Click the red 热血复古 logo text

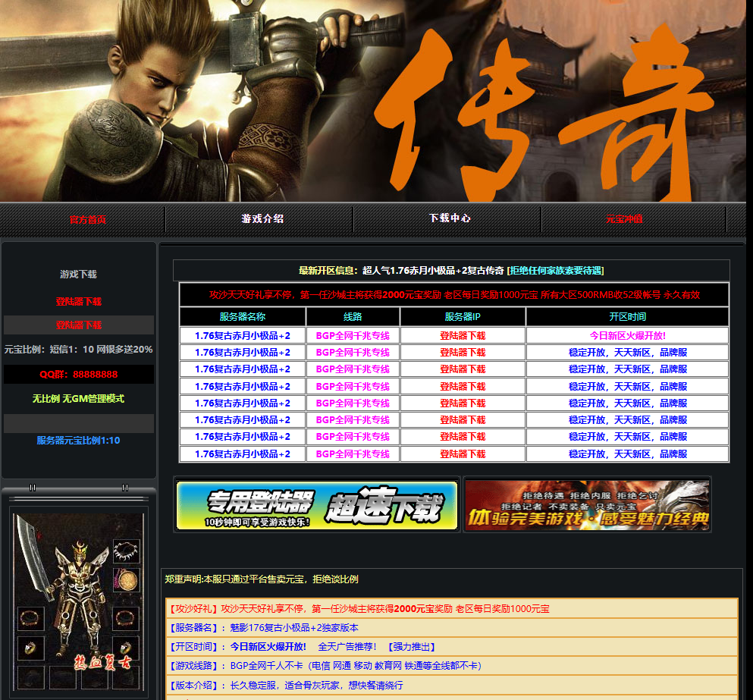[x=102, y=664]
